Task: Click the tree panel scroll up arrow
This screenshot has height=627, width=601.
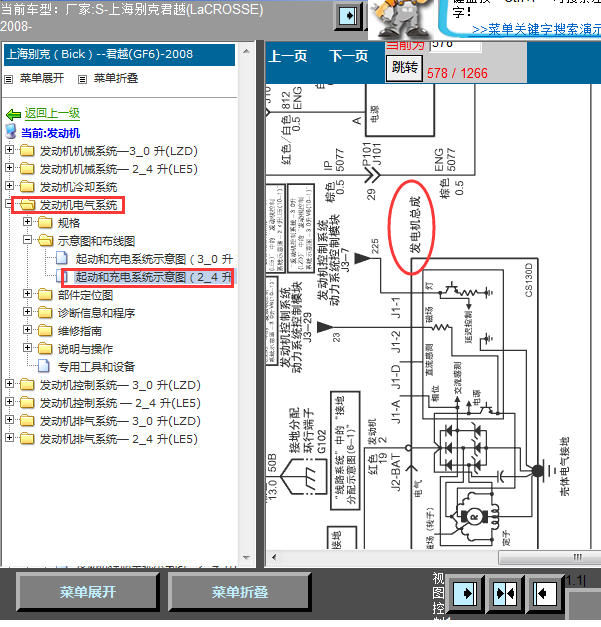Action: point(246,51)
